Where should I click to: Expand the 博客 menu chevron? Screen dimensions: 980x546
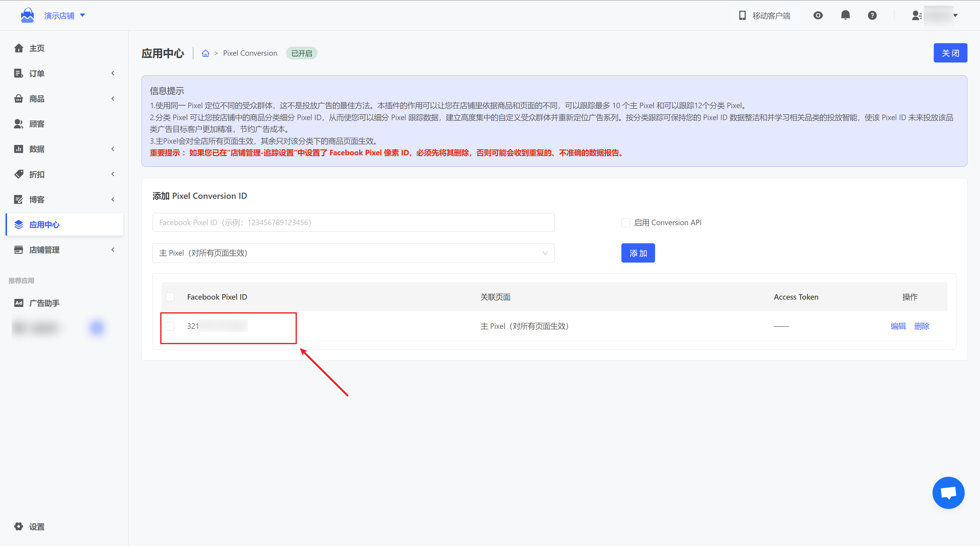pos(113,199)
